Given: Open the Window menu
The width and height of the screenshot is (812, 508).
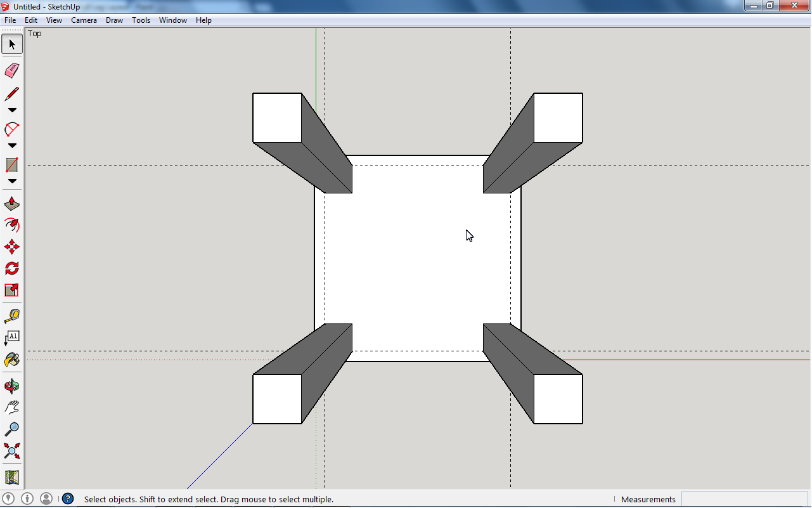Looking at the screenshot, I should click(173, 20).
